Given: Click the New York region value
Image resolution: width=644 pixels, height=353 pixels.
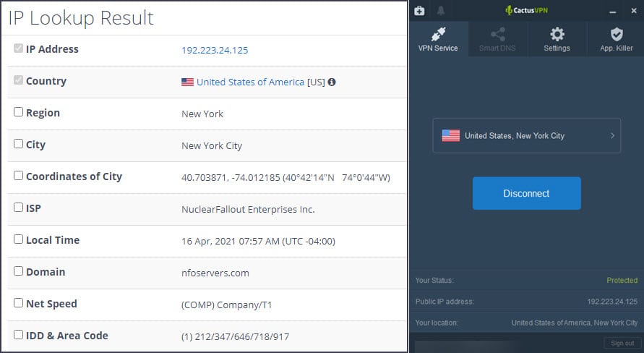Looking at the screenshot, I should tap(202, 114).
